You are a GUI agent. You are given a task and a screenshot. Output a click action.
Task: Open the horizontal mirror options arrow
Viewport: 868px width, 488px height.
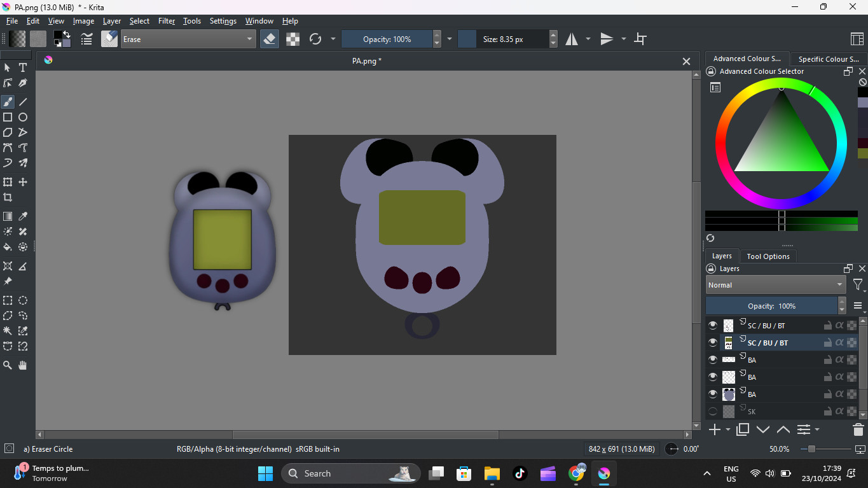coord(588,39)
